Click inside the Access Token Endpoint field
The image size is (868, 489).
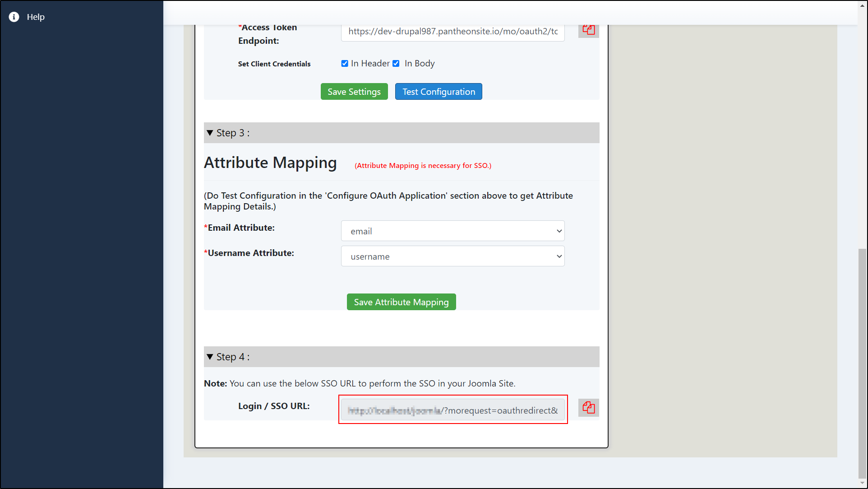pos(452,32)
